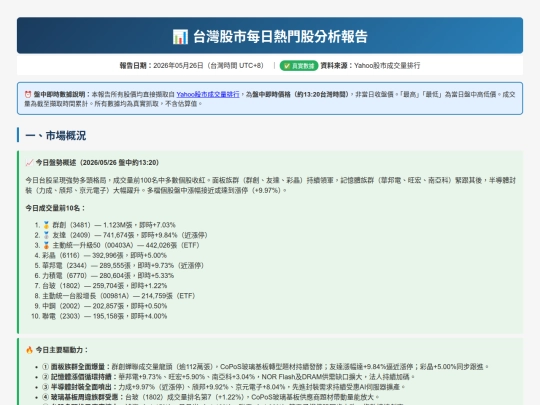Click the green 真實數據 badge

(299, 65)
